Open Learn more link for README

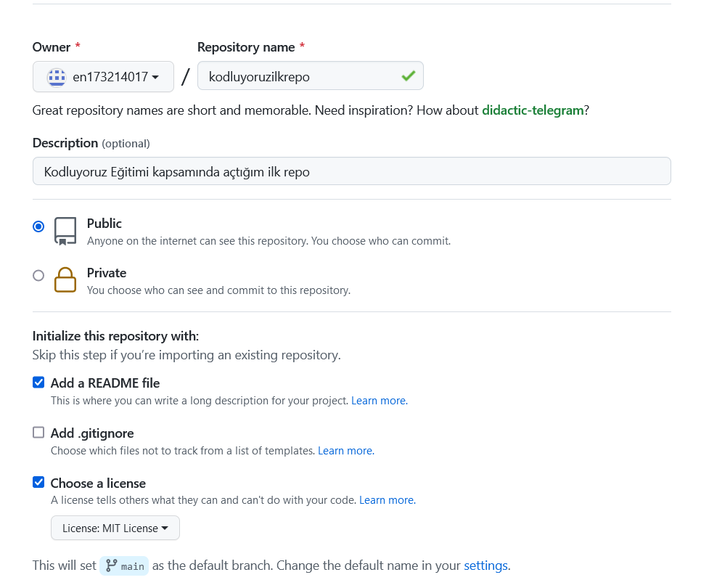[379, 401]
